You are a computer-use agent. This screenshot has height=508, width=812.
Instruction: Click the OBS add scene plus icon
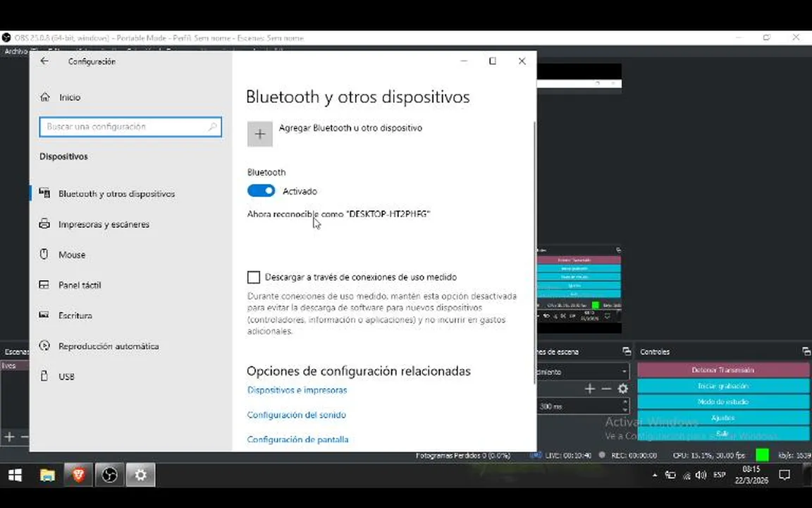coord(9,437)
